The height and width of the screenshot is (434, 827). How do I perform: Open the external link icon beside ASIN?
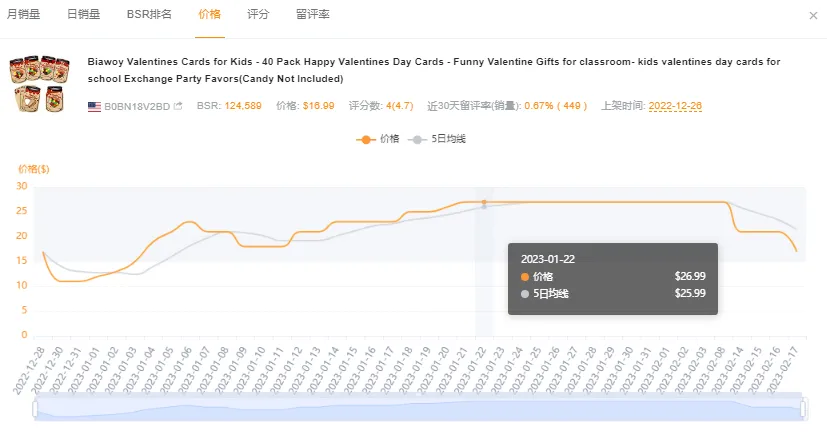[178, 106]
